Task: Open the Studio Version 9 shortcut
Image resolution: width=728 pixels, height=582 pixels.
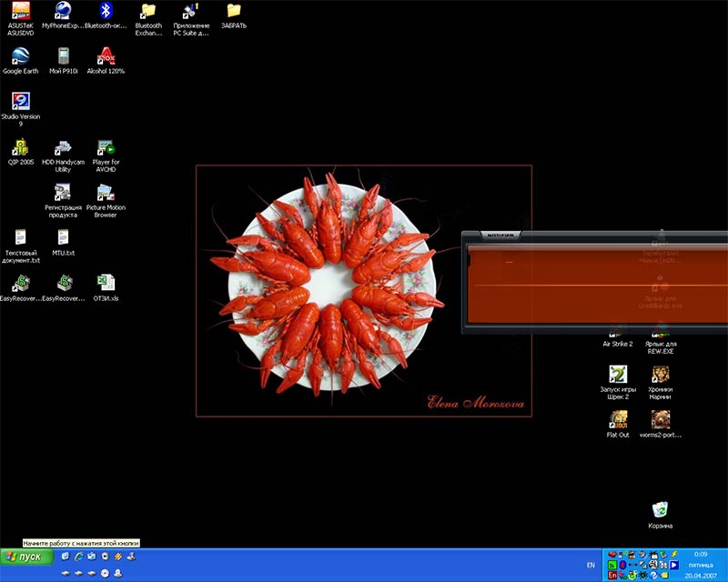Action: [x=20, y=102]
